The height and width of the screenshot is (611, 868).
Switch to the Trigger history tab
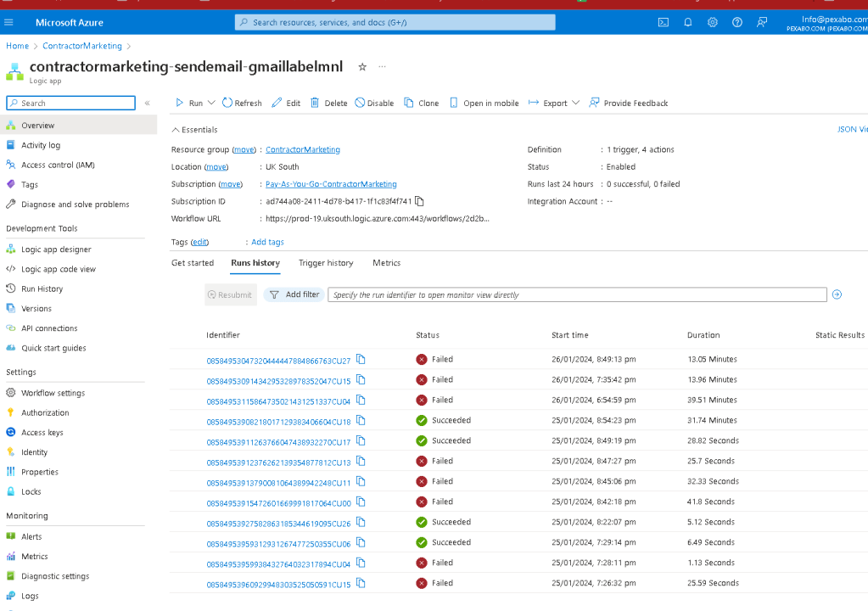pyautogui.click(x=326, y=263)
